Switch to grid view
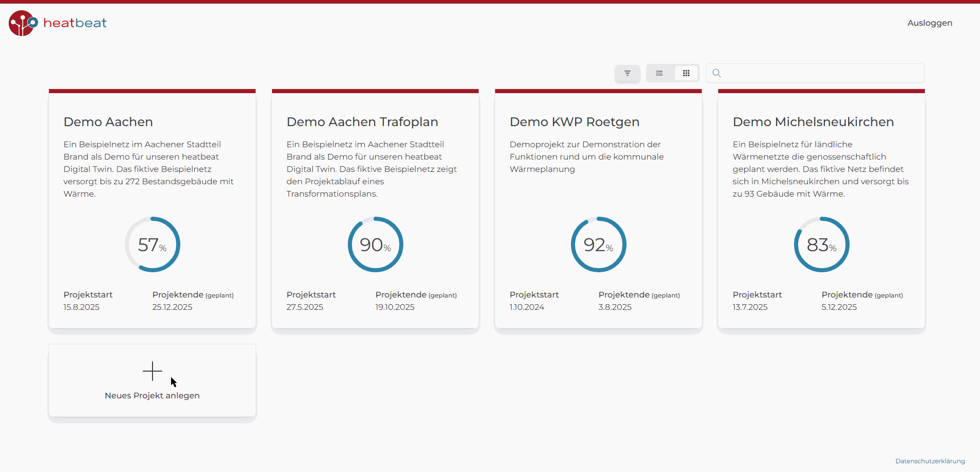980x472 pixels. (686, 73)
